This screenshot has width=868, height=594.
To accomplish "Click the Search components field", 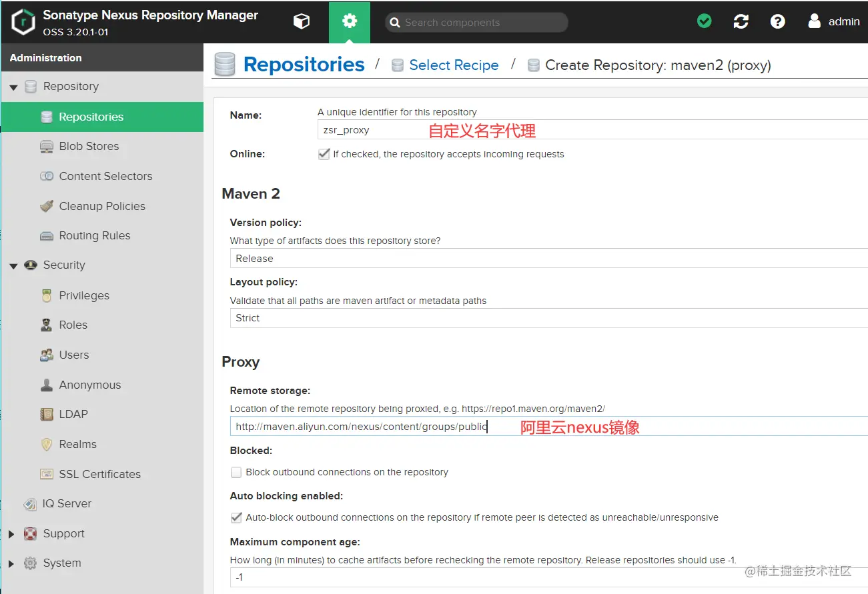I will [x=476, y=23].
